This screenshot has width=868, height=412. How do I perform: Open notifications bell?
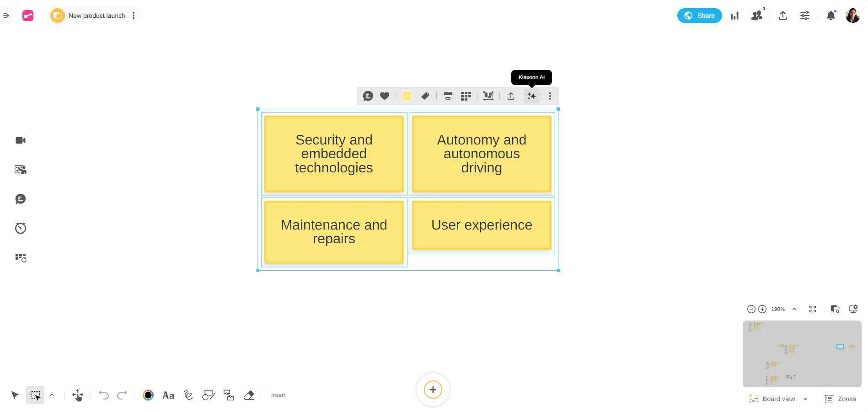pyautogui.click(x=831, y=16)
